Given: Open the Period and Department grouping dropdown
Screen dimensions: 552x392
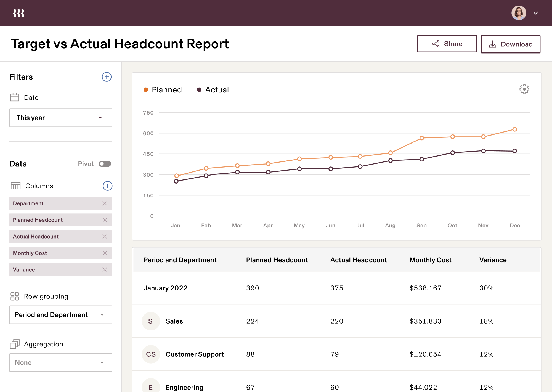Looking at the screenshot, I should coord(60,314).
